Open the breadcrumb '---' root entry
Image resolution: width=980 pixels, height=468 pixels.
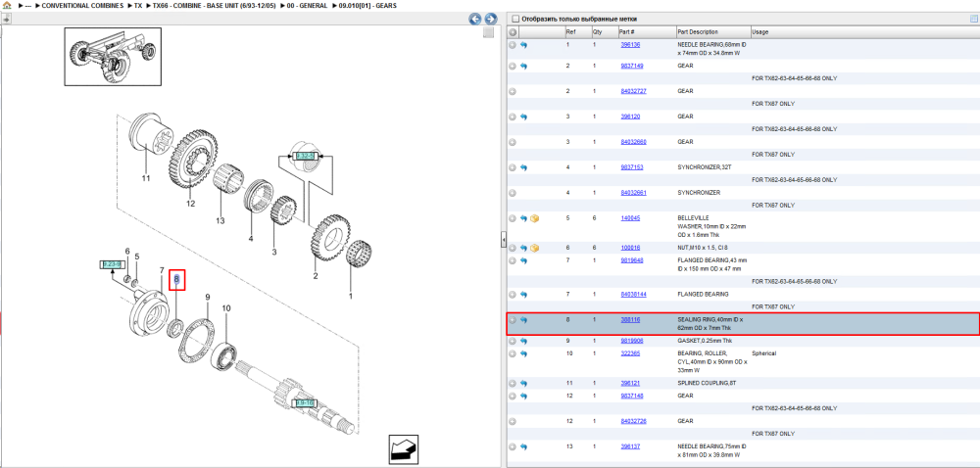28,6
